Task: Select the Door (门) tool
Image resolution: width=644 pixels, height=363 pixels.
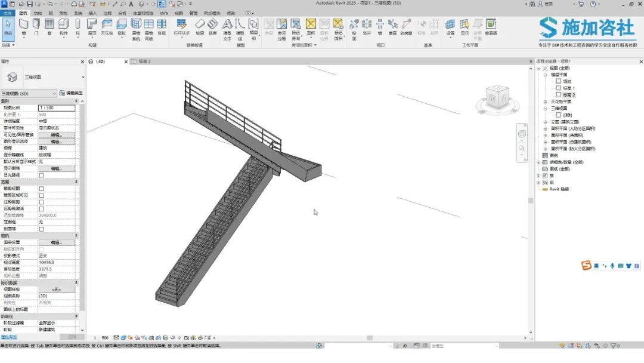Action: point(36,27)
